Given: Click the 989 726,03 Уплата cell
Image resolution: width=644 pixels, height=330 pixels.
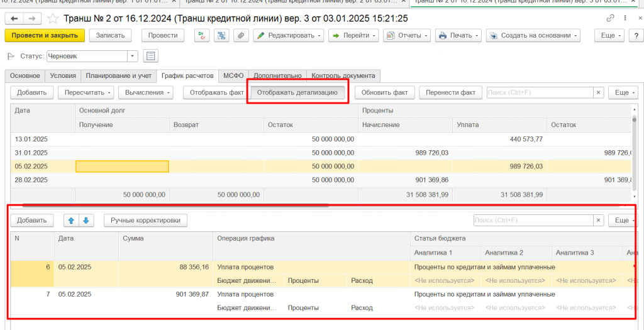Looking at the screenshot, I should 499,166.
